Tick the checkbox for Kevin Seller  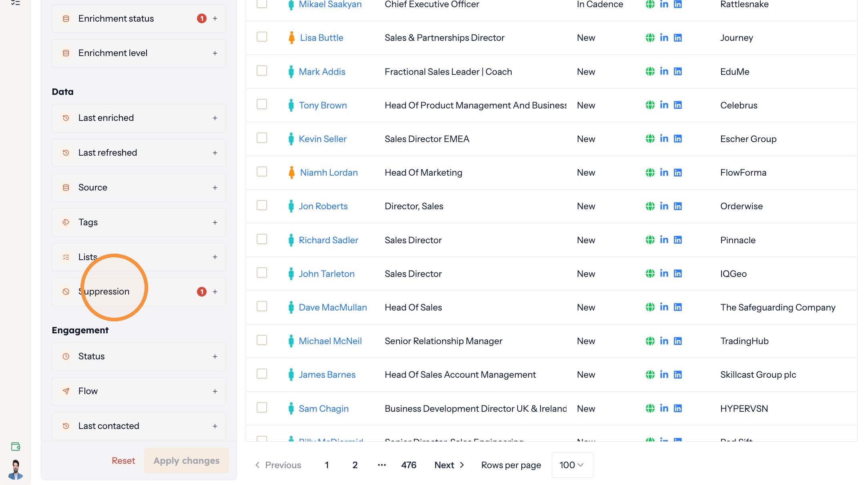point(262,138)
